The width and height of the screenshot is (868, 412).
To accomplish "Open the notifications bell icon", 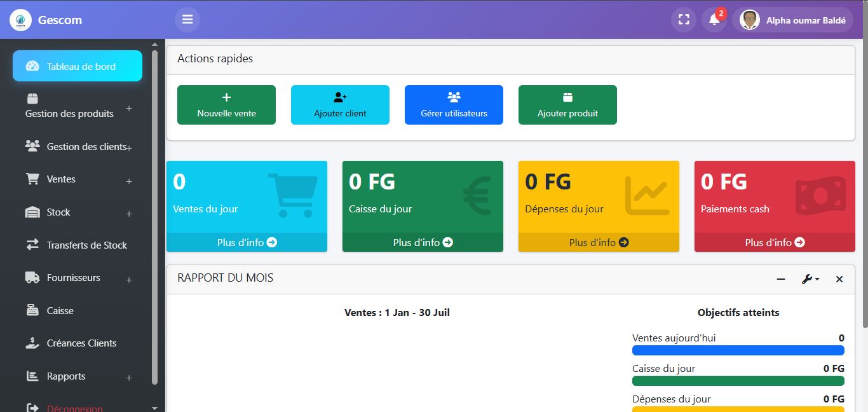I will [x=714, y=20].
